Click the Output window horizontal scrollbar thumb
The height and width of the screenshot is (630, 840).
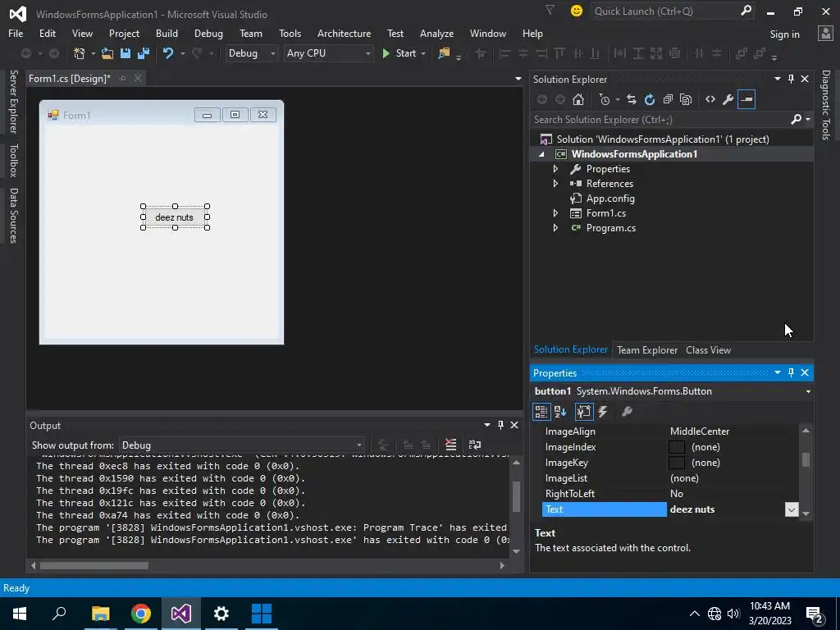point(94,565)
